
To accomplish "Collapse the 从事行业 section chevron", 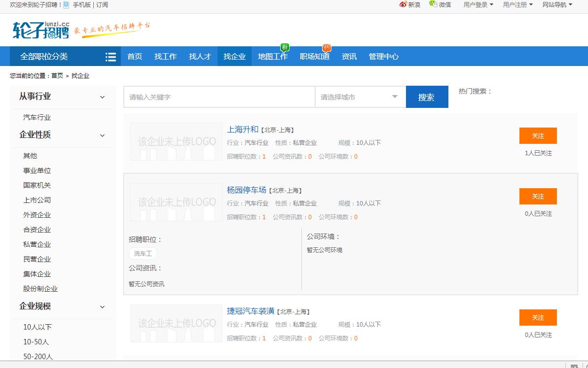I will [103, 98].
